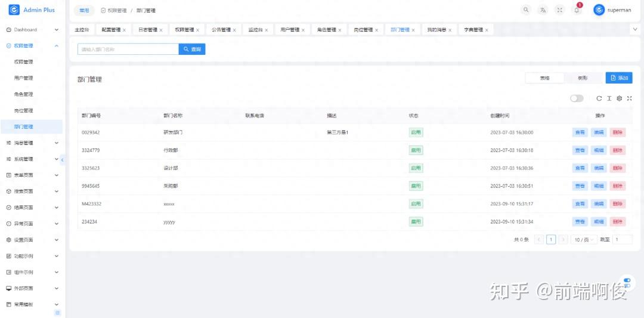Screen dimensions: 644x318
Task: Switch to the 主控台 tab
Action: [82, 30]
